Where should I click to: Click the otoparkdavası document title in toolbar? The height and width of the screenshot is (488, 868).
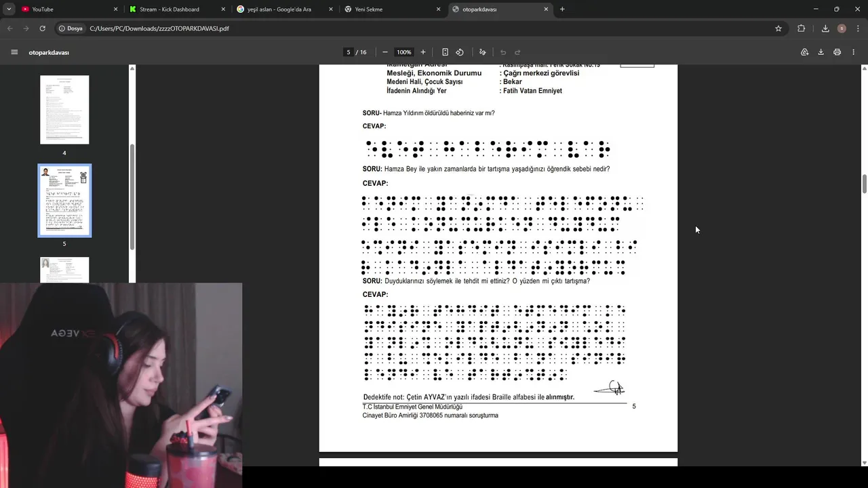pos(49,52)
